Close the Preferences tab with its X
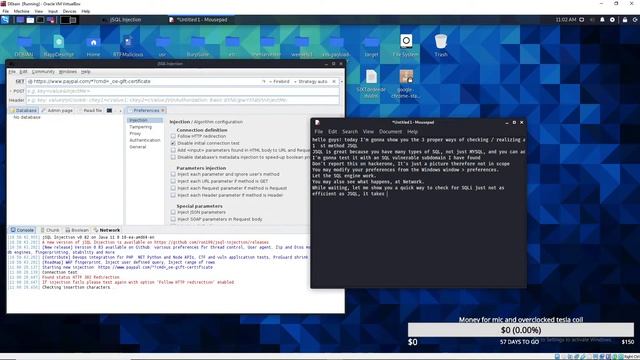This screenshot has height=360, width=640. (x=162, y=111)
